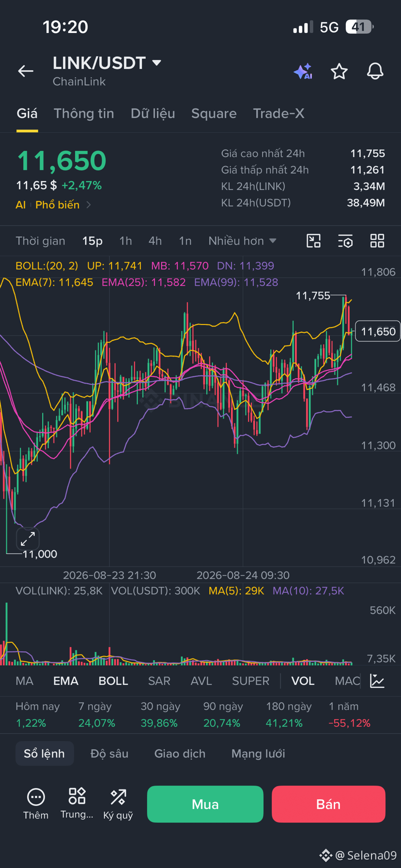Tap the 5G signal indicator
The width and height of the screenshot is (401, 868).
[329, 27]
